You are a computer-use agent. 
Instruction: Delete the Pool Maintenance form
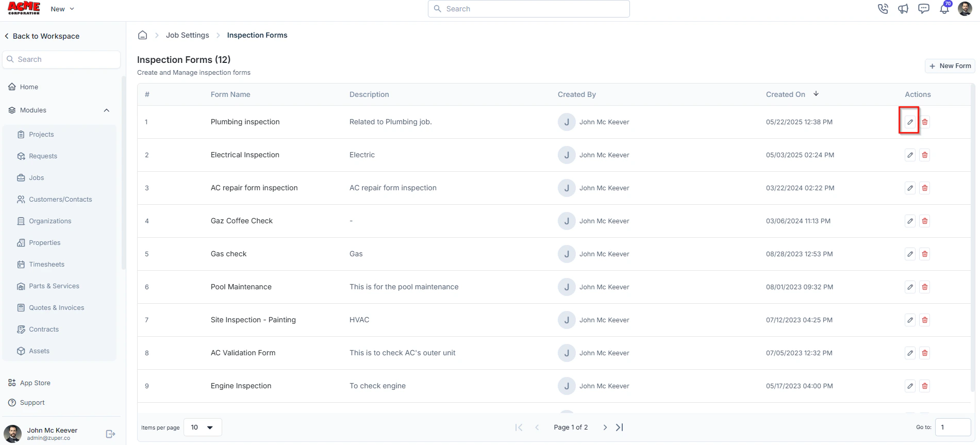click(x=925, y=287)
